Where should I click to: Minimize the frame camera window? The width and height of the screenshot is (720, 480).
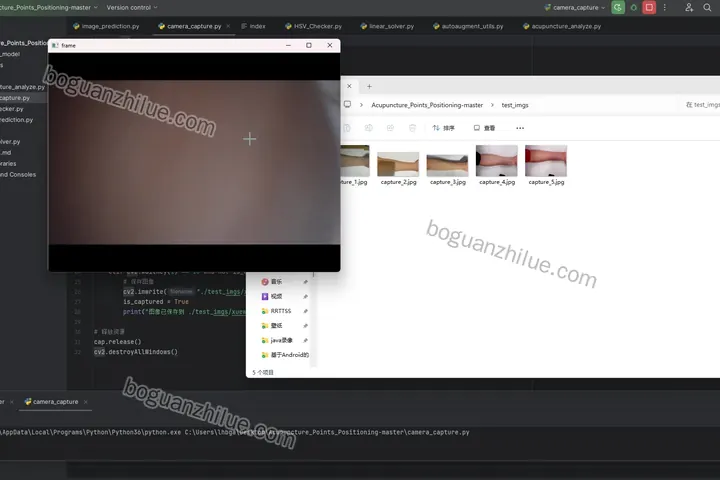[288, 45]
